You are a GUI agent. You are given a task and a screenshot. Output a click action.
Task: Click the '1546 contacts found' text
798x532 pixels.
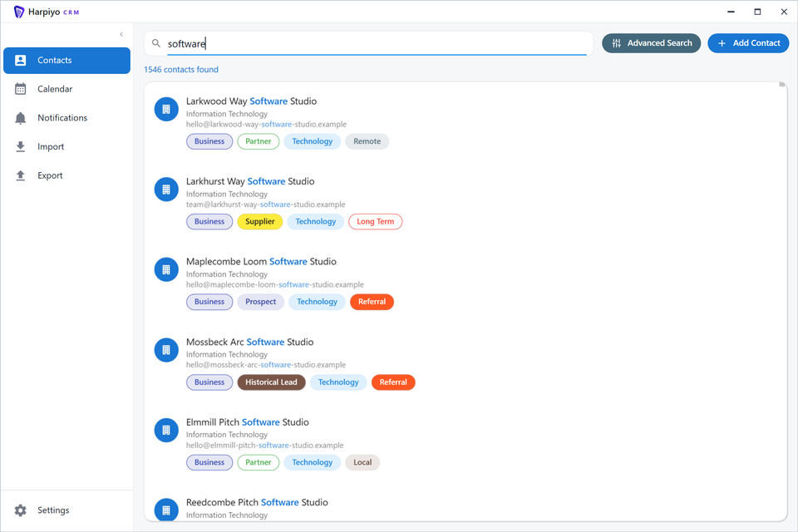(x=181, y=69)
